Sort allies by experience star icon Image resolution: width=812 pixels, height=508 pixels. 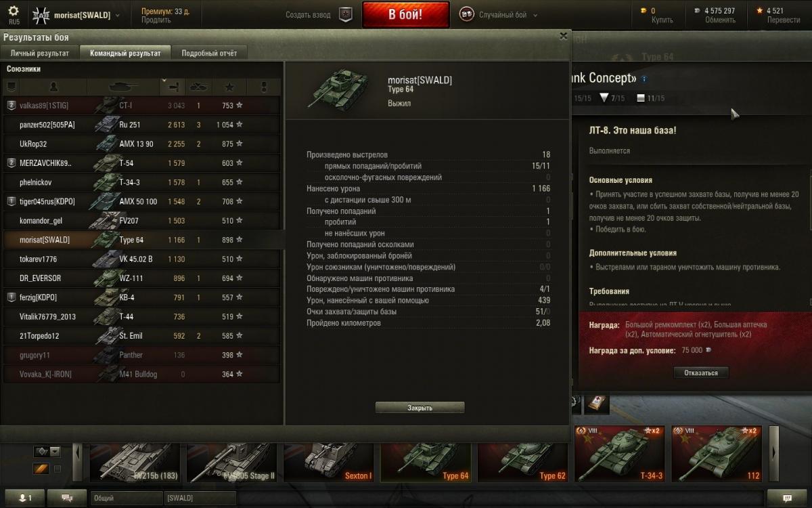(229, 87)
